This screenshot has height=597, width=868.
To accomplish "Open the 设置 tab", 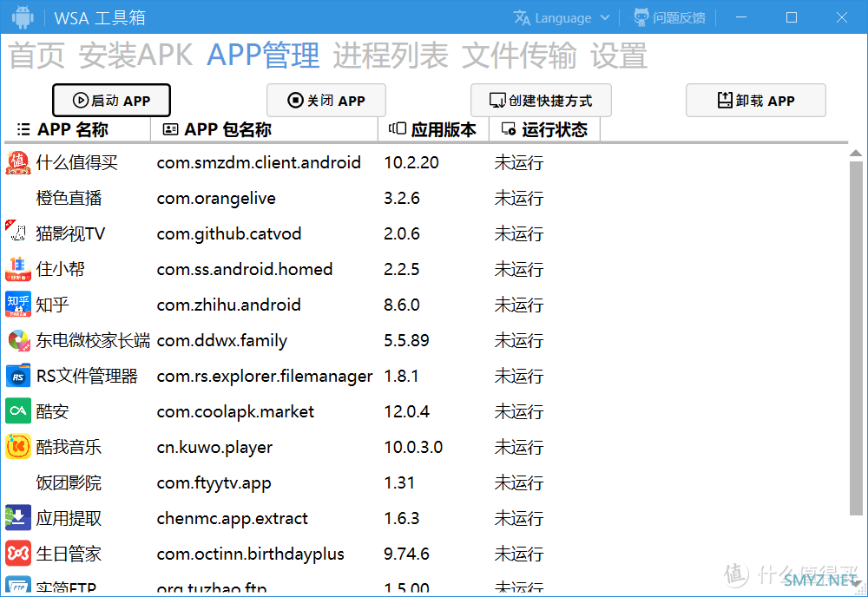I will pyautogui.click(x=618, y=56).
